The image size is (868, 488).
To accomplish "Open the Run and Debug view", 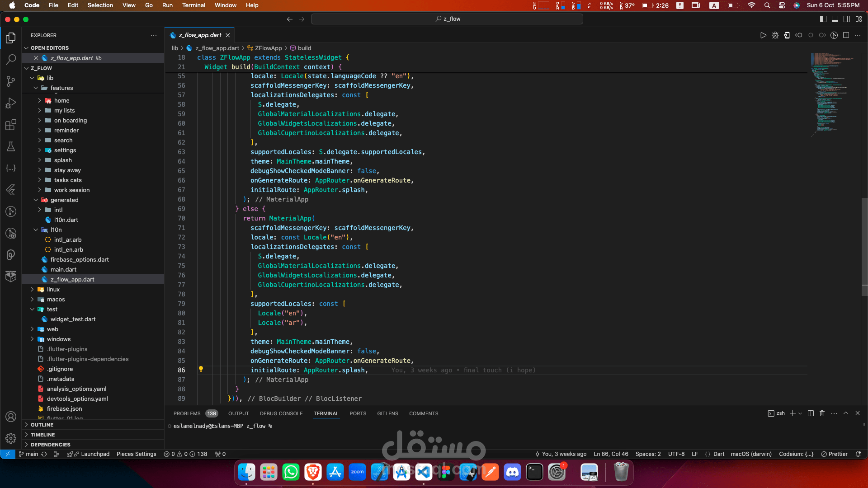I will (11, 103).
